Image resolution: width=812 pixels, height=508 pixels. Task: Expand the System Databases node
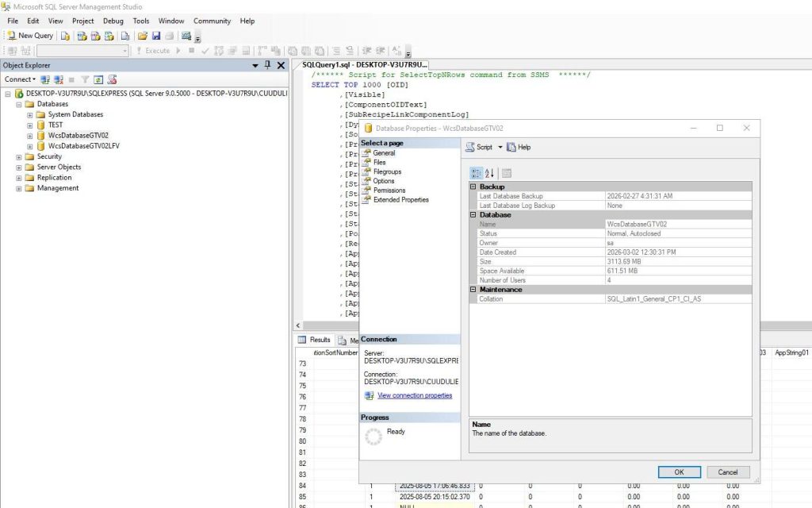coord(29,114)
